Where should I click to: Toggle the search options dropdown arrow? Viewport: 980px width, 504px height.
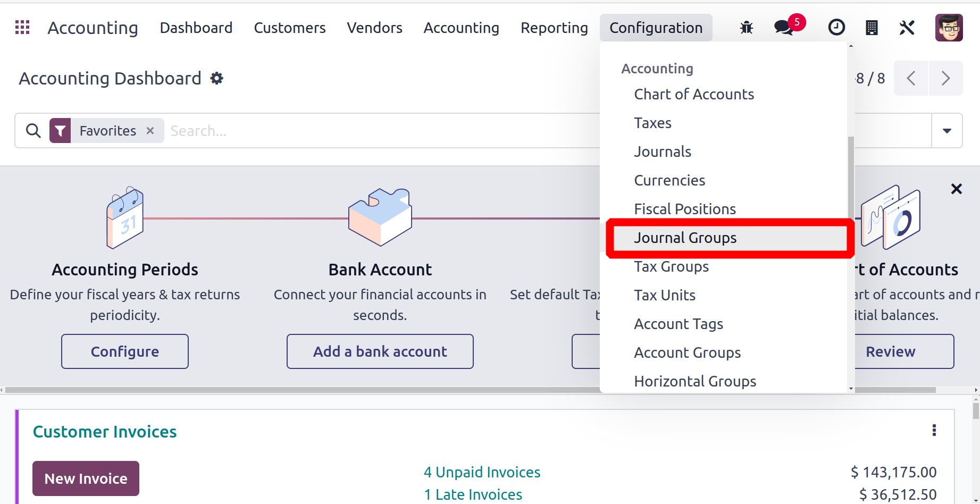coord(947,131)
